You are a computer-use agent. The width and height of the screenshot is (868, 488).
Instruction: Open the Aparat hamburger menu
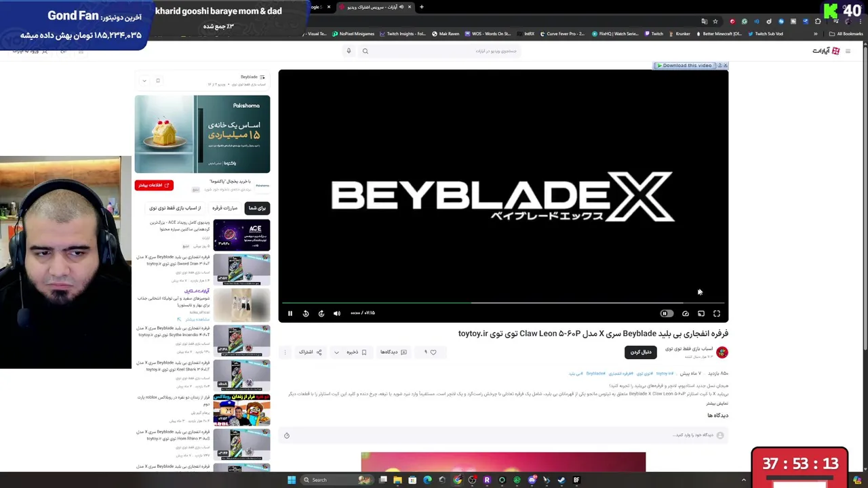pos(847,51)
